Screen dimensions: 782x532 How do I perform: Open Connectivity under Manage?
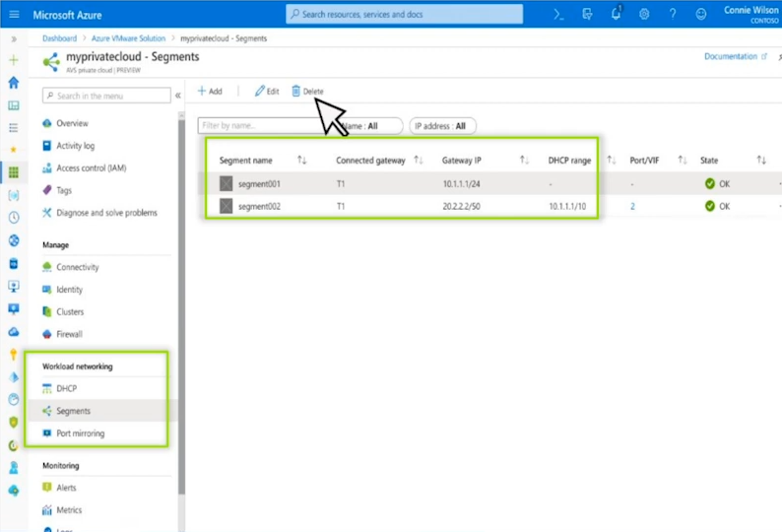click(71, 267)
